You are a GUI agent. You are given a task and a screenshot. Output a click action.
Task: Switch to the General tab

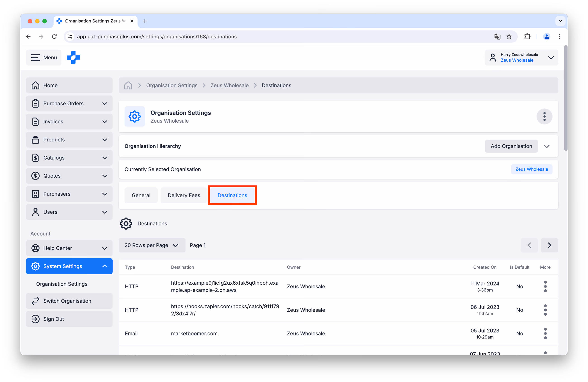click(x=141, y=195)
